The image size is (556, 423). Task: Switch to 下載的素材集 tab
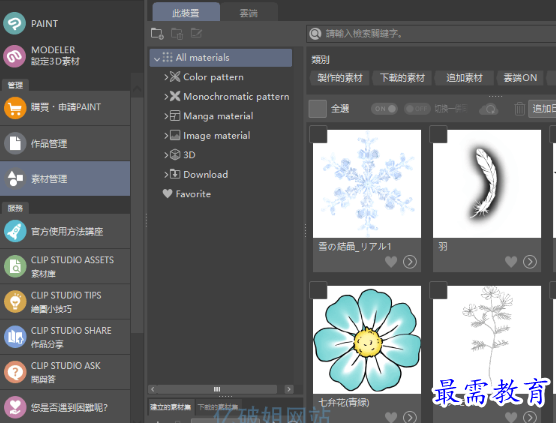point(217,407)
